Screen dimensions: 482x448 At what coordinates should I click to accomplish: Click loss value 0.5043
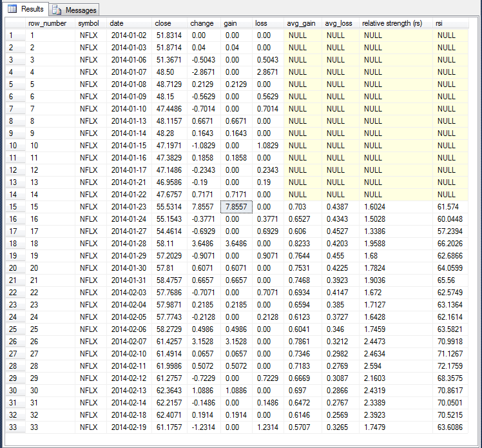tap(268, 60)
